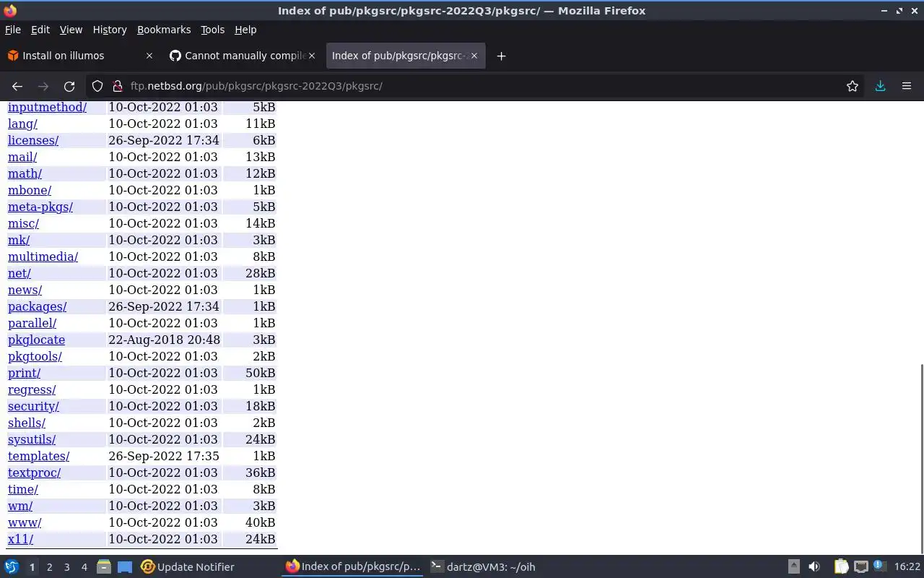The width and height of the screenshot is (924, 578).
Task: Show site security info (padlock icon)
Action: click(118, 86)
